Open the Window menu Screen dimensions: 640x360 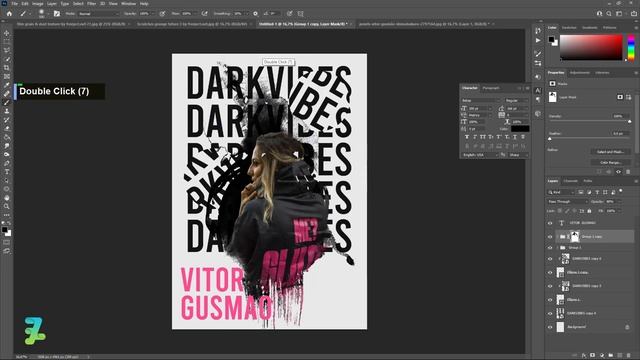[x=128, y=4]
